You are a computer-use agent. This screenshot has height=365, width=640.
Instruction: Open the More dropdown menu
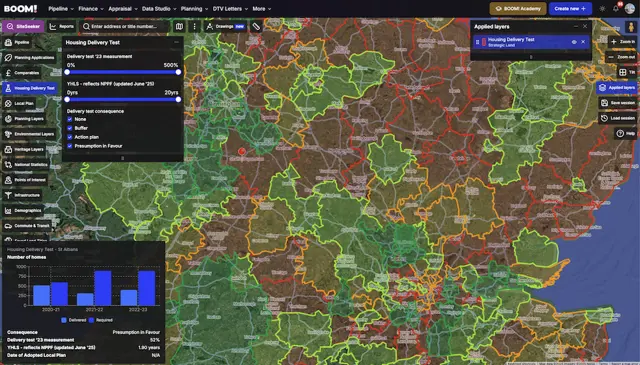click(261, 9)
